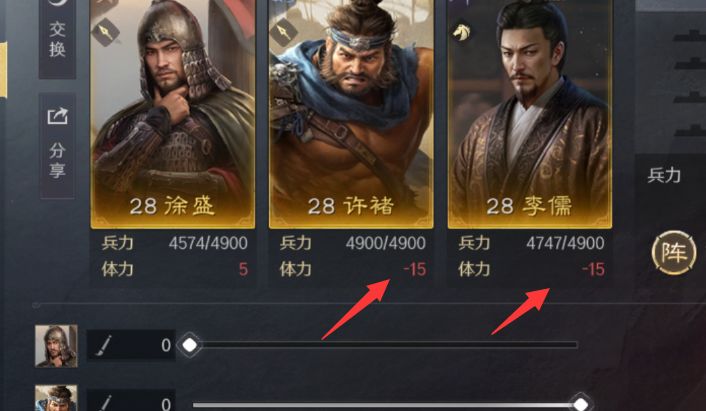Image resolution: width=706 pixels, height=411 pixels.
Task: Click brush icon in second troop field
Action: [103, 403]
